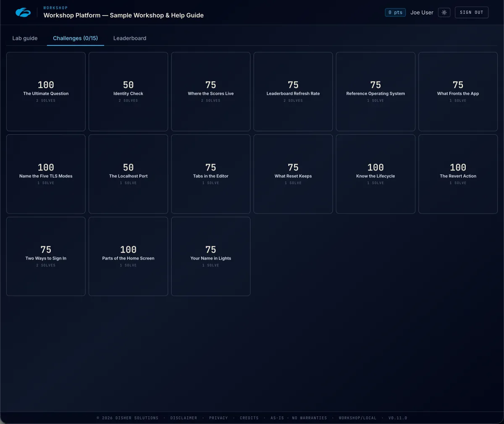Viewport: 504px width, 424px height.
Task: Open the Leaderboard tab
Action: [x=130, y=38]
